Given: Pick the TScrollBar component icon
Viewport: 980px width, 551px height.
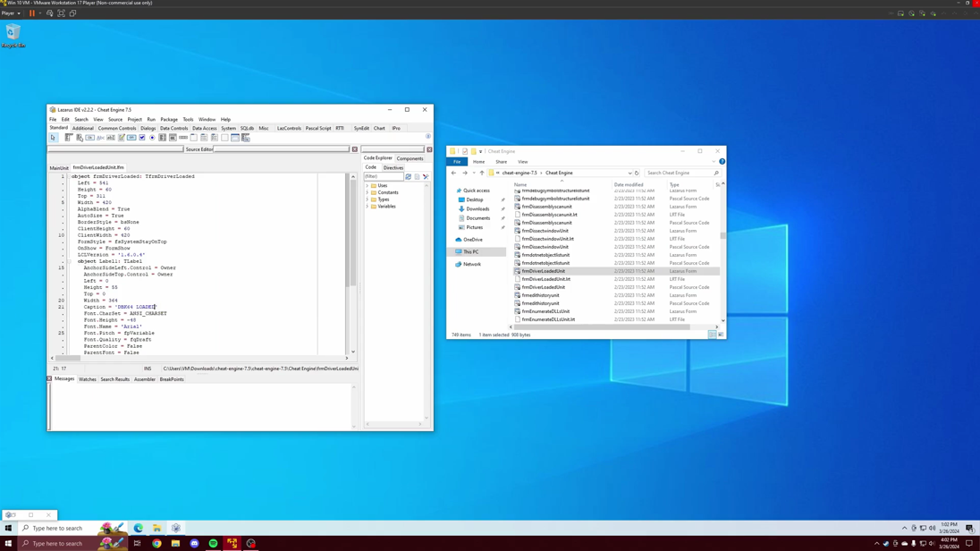Looking at the screenshot, I should pyautogui.click(x=183, y=138).
